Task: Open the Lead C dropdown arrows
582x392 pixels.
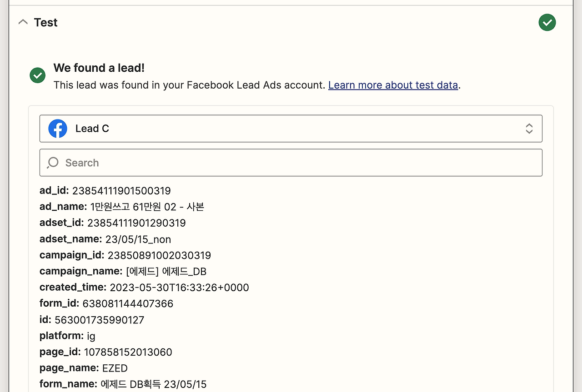Action: coord(529,129)
